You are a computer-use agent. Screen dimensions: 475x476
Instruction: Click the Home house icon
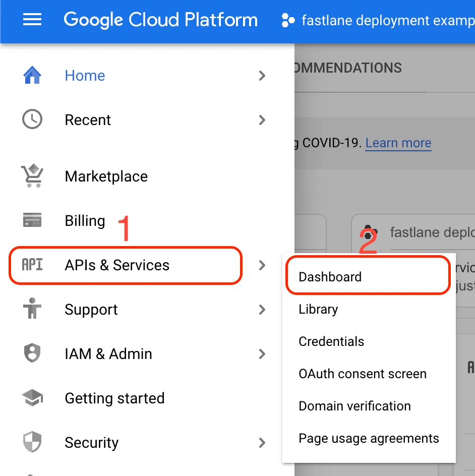click(x=32, y=75)
